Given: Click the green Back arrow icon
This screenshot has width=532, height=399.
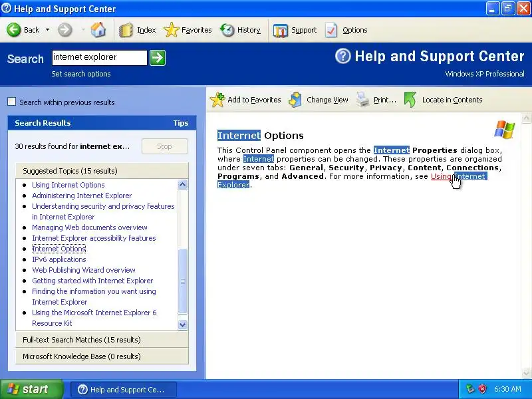Looking at the screenshot, I should click(x=13, y=30).
